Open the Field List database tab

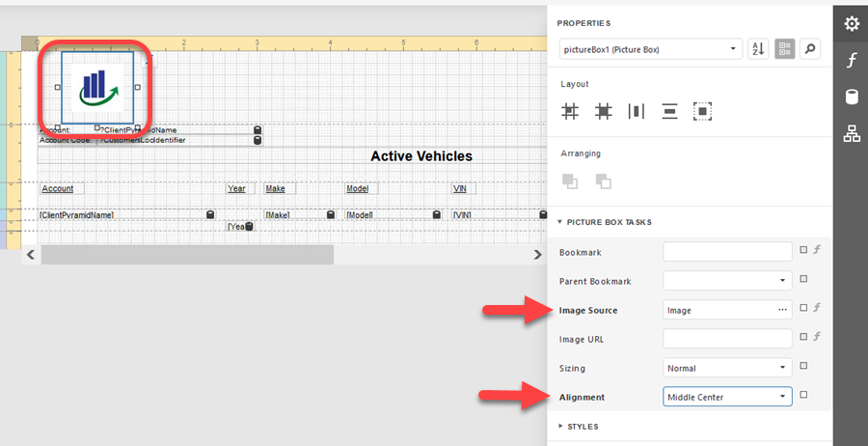click(x=851, y=97)
